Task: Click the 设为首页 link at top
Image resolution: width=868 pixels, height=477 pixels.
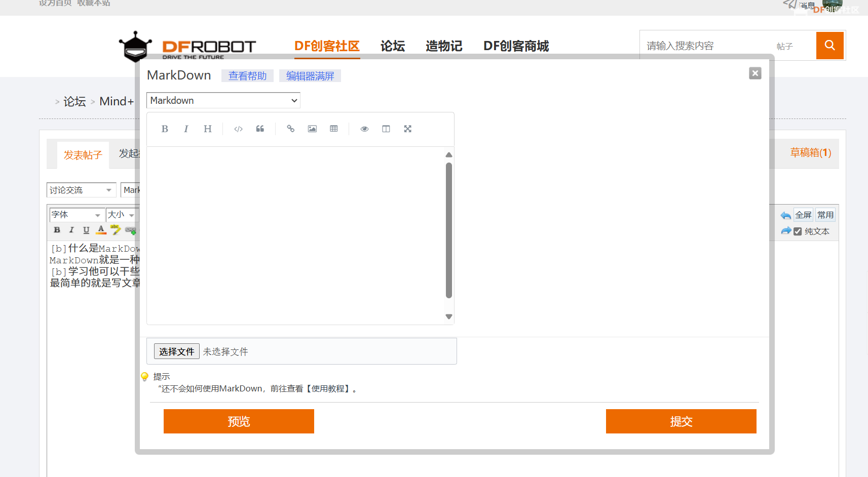Action: coord(55,3)
